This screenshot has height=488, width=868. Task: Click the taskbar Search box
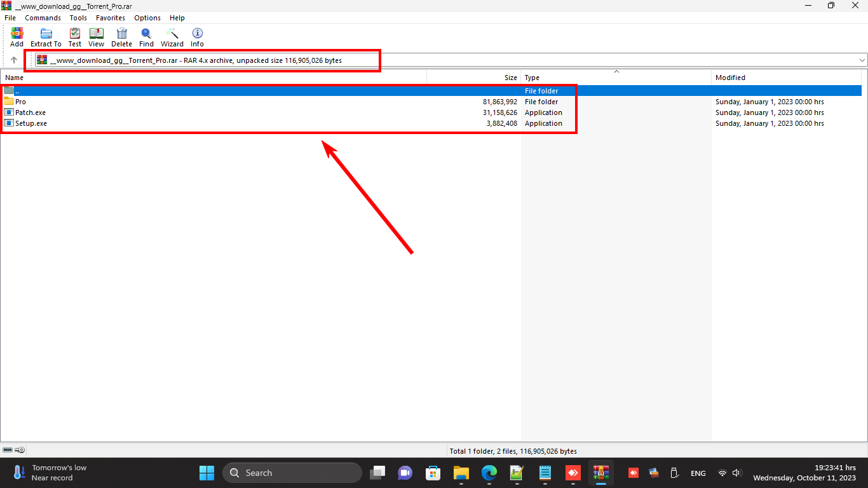292,473
